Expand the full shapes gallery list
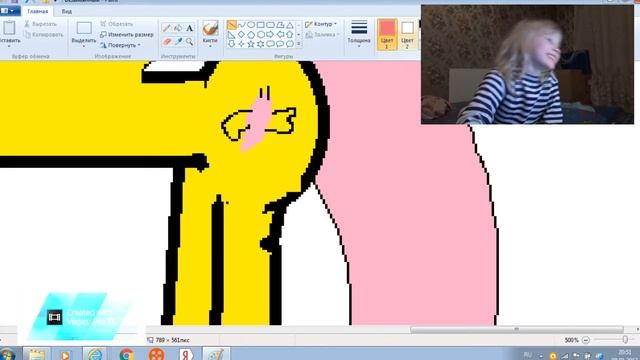The width and height of the screenshot is (640, 360). tap(299, 44)
